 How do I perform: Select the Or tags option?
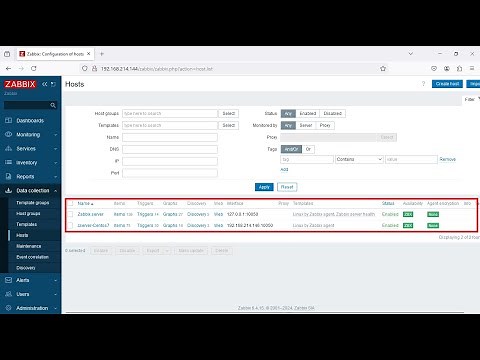308,149
